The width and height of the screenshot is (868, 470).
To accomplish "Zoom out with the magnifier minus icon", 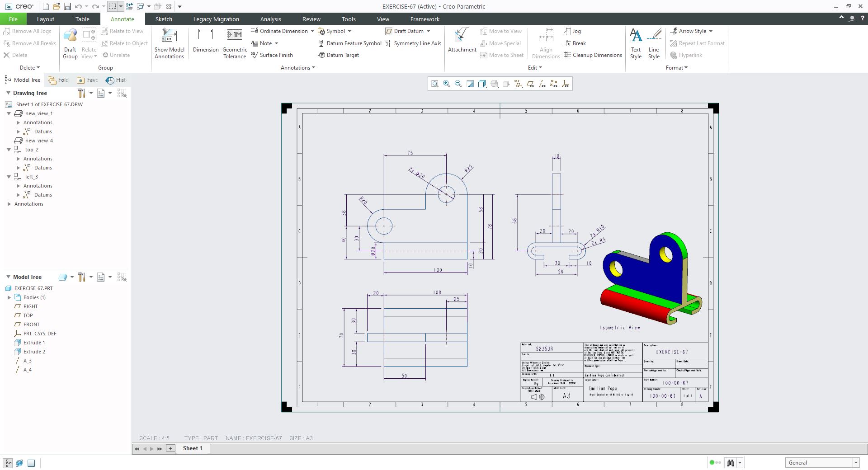I will [x=458, y=84].
